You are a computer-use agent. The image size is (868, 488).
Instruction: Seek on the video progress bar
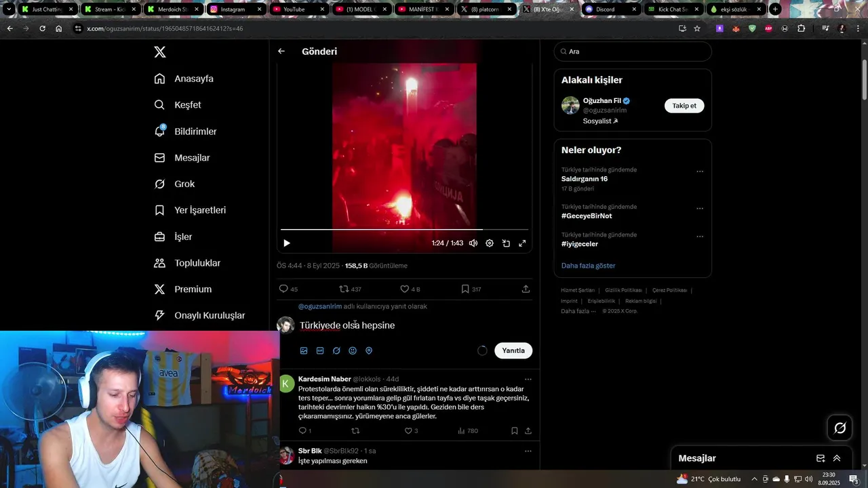coord(404,230)
